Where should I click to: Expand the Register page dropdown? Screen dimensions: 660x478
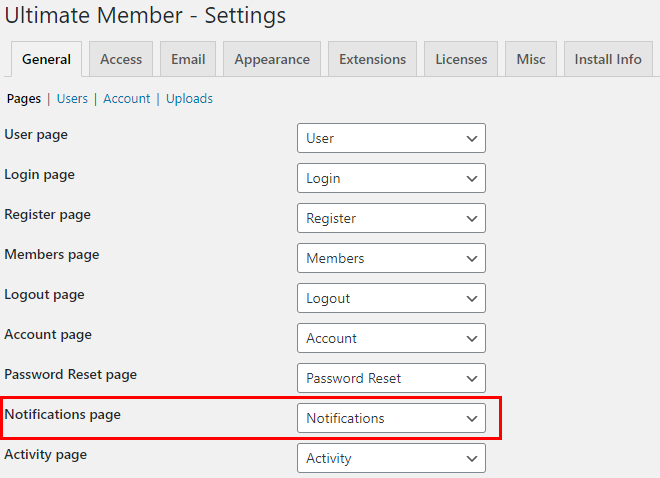pos(391,218)
